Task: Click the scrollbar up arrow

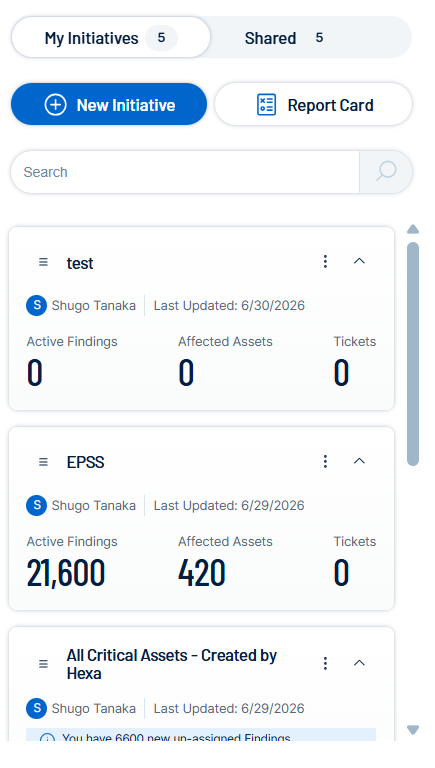Action: pyautogui.click(x=413, y=229)
